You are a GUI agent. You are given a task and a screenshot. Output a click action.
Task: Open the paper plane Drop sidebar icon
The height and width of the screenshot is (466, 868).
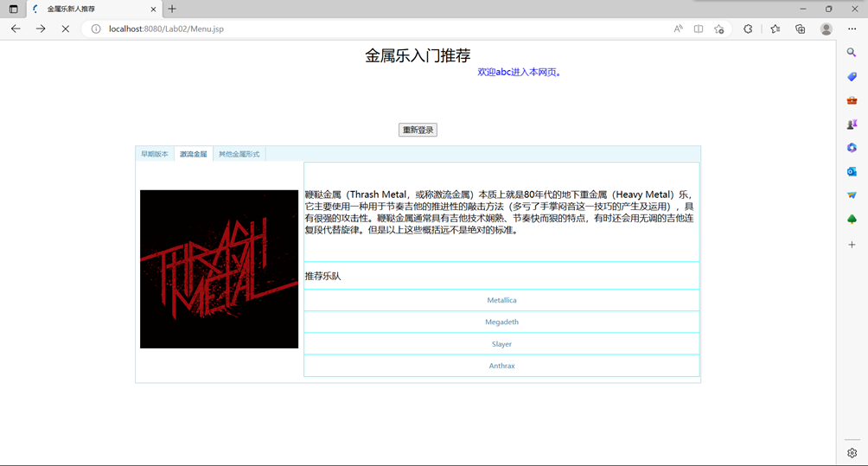pos(852,195)
